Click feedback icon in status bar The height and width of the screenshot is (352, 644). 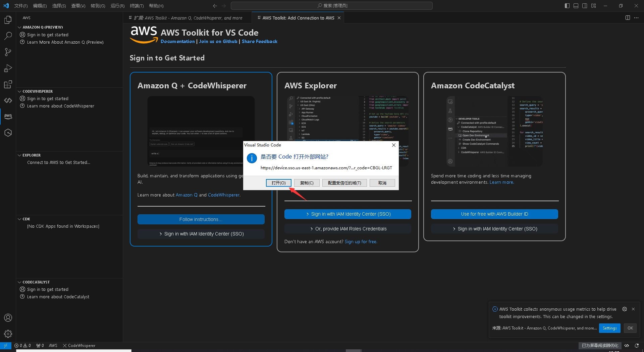[x=627, y=345]
